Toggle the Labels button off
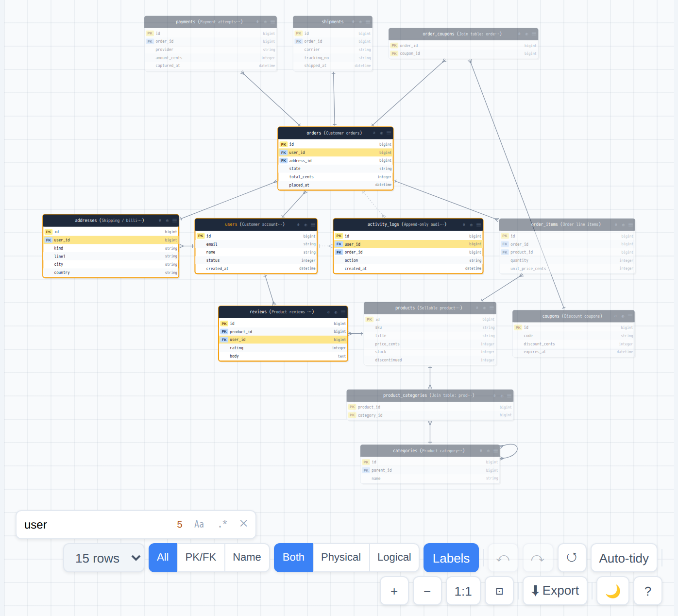This screenshot has width=678, height=616. (x=451, y=558)
